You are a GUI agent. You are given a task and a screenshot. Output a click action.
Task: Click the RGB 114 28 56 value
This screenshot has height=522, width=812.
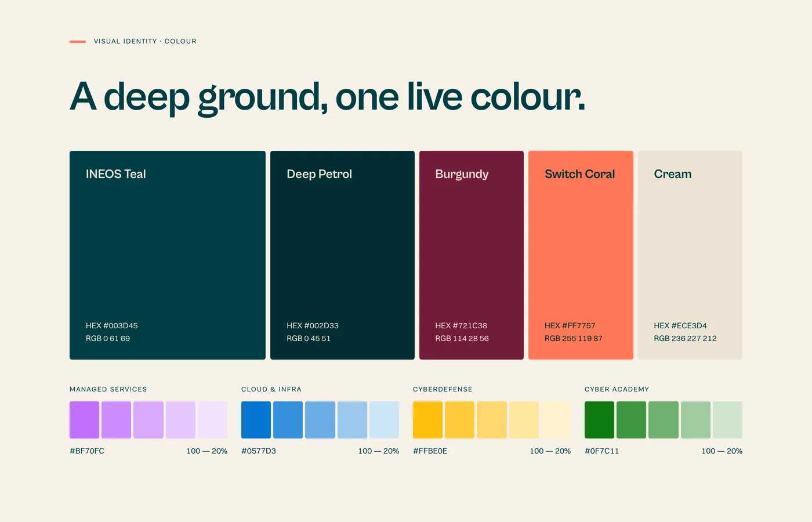[x=462, y=338]
